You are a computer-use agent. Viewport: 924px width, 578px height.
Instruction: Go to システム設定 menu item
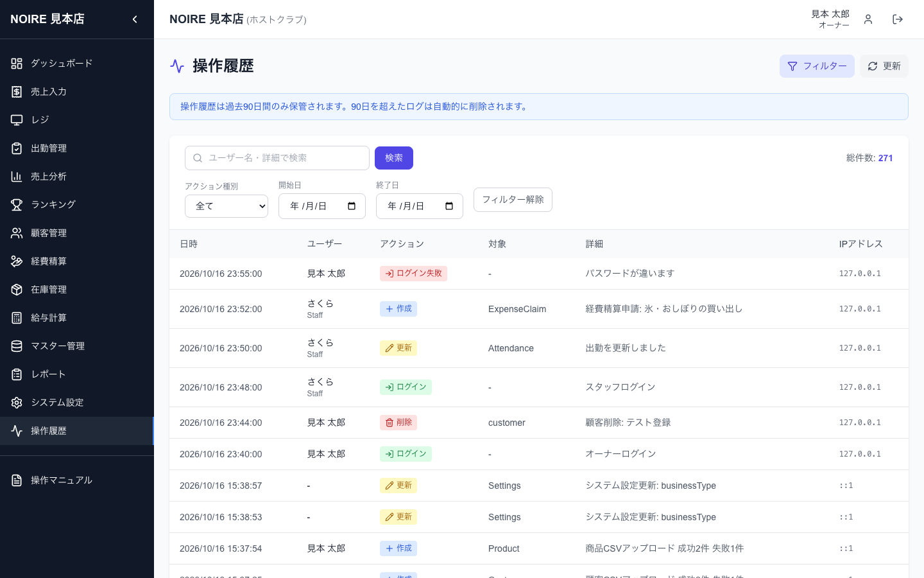click(x=77, y=403)
